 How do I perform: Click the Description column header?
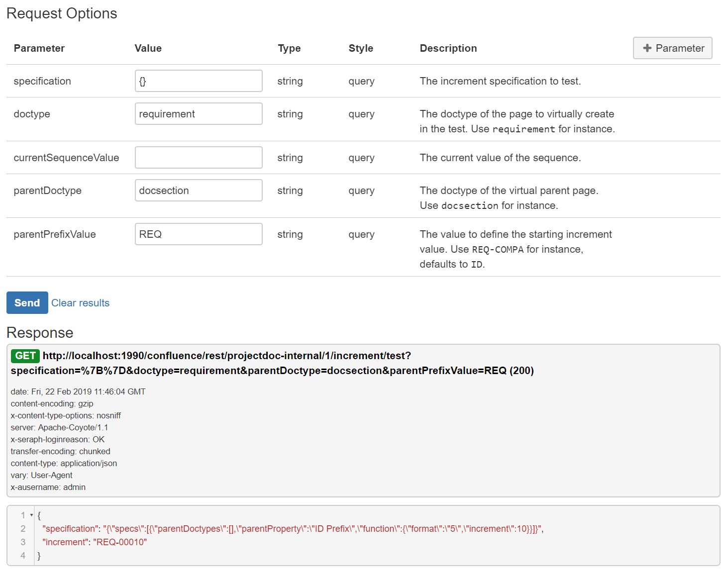tap(448, 48)
